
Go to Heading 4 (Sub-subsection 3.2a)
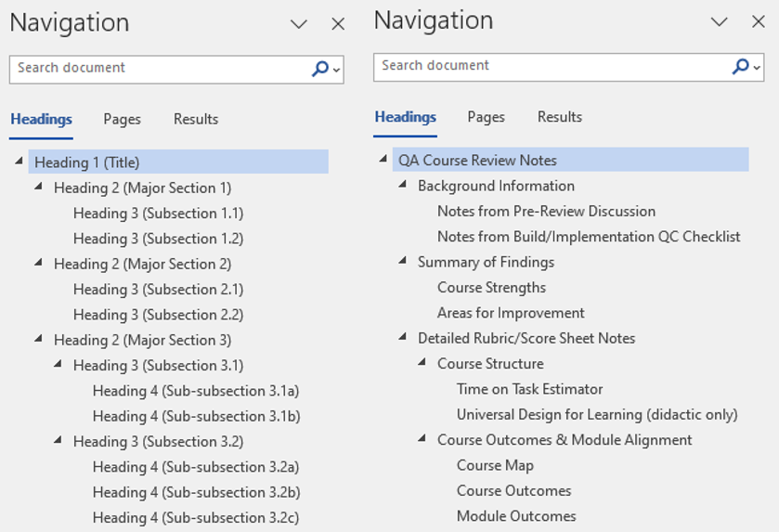196,467
